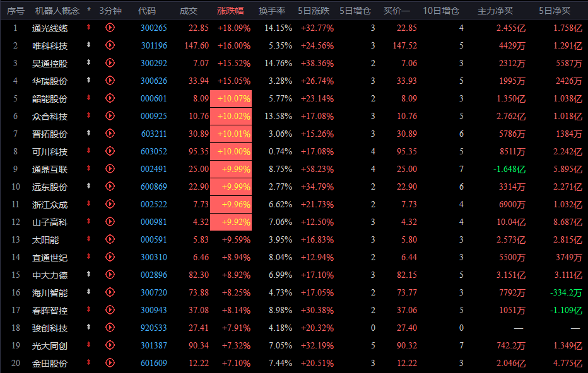Click the 3分钟 column header
This screenshot has width=588, height=373.
coord(110,11)
